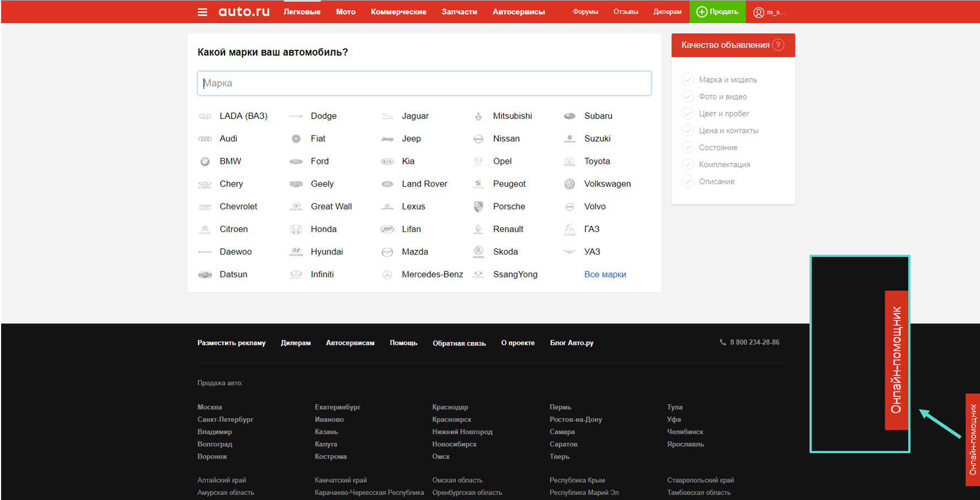This screenshot has height=500, width=980.
Task: Click the auto.ru logo
Action: pyautogui.click(x=244, y=12)
